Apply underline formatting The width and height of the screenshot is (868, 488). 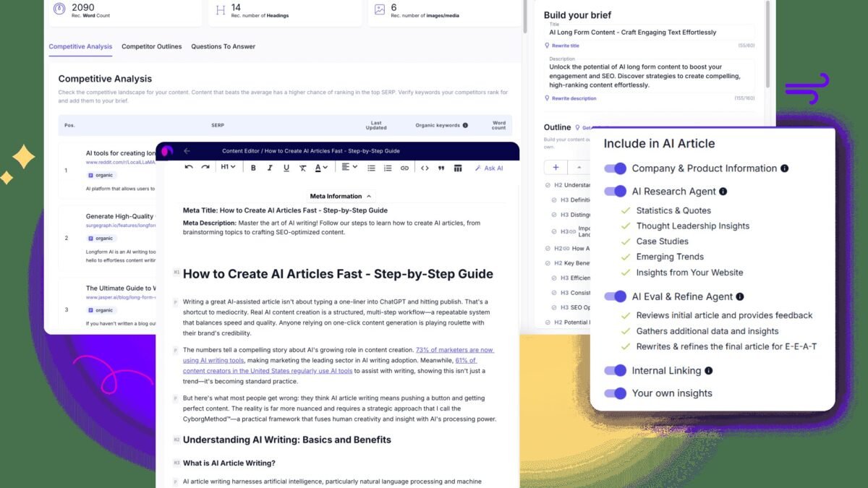point(286,168)
